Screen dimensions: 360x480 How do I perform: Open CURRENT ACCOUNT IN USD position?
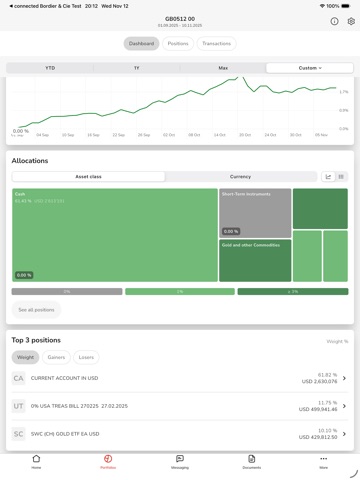(x=180, y=378)
